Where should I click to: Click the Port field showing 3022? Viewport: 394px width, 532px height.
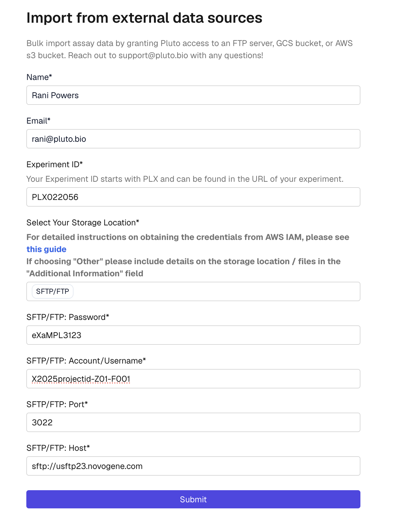point(193,423)
